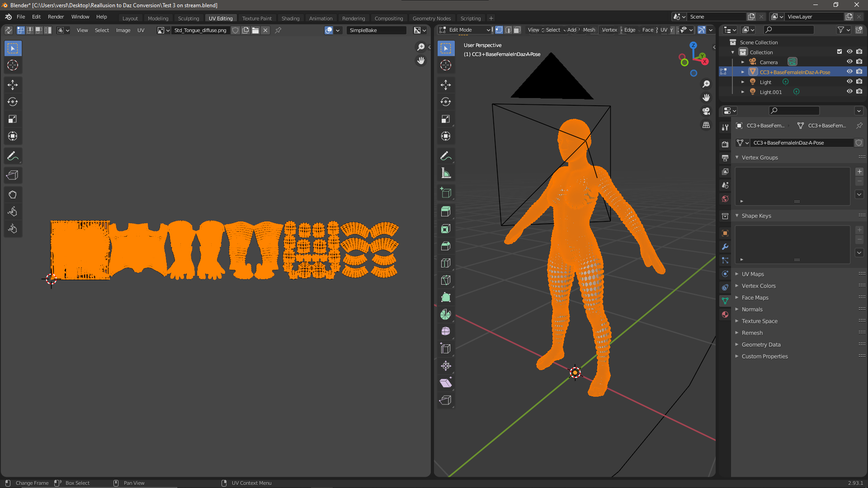
Task: Expand the Camera entry in the outliner
Action: (x=743, y=62)
